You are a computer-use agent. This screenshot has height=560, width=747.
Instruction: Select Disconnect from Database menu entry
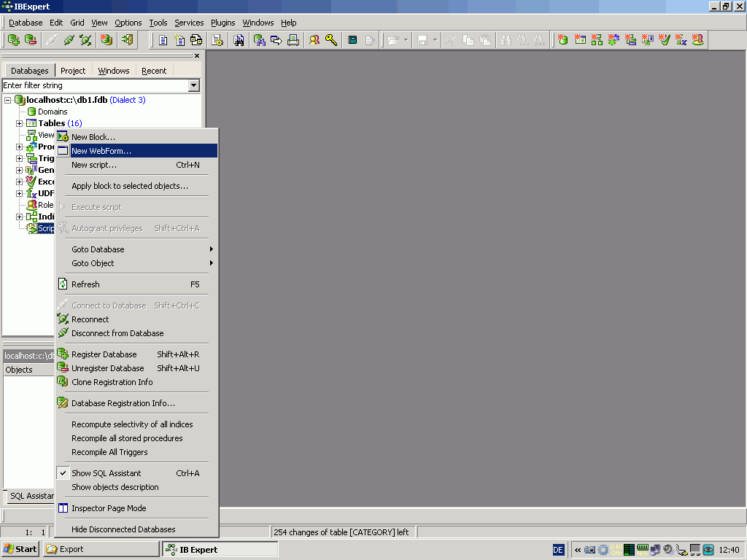[136, 333]
